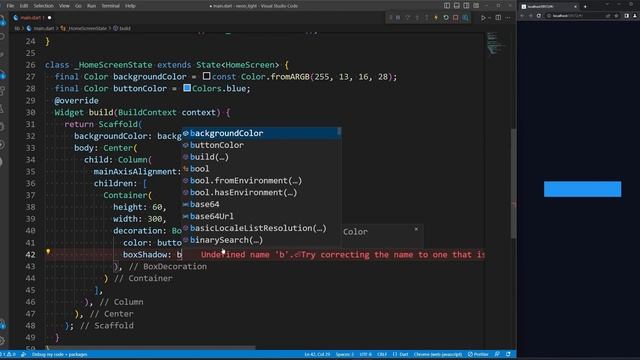Viewport: 640px width, 360px height.
Task: Change indentation via Spaces: 2
Action: point(344,354)
